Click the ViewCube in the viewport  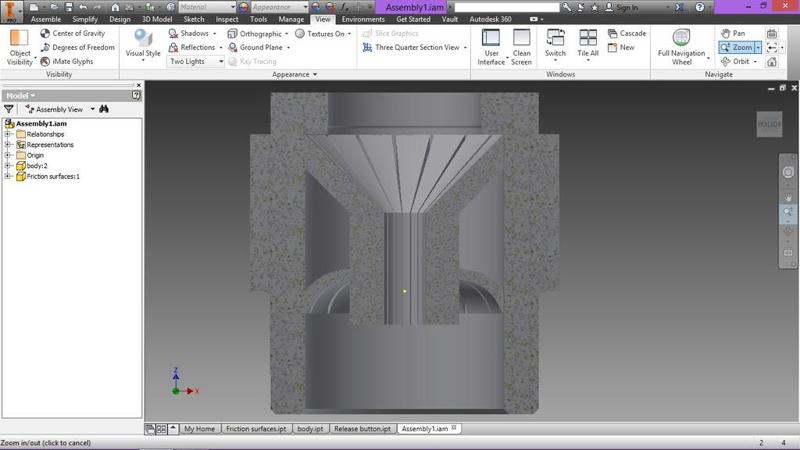[x=769, y=124]
